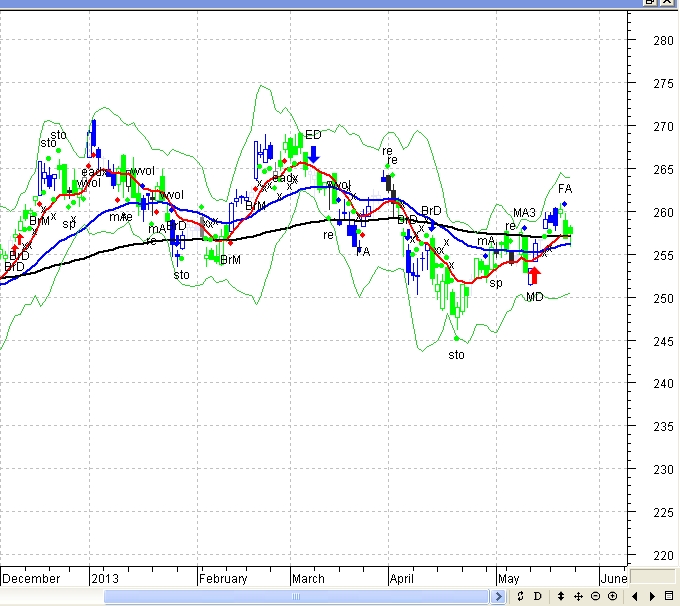Click the zoom in plus icon

tap(612, 596)
